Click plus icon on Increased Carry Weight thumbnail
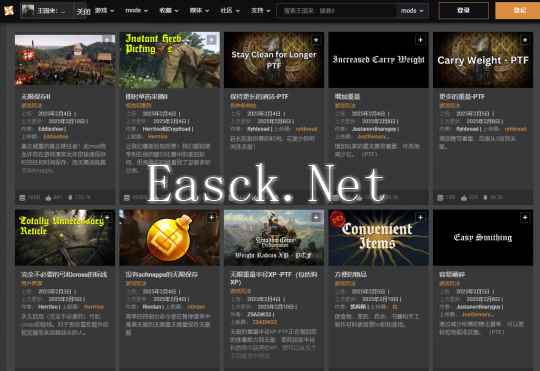Screen dimensions: 540x371 420,40
